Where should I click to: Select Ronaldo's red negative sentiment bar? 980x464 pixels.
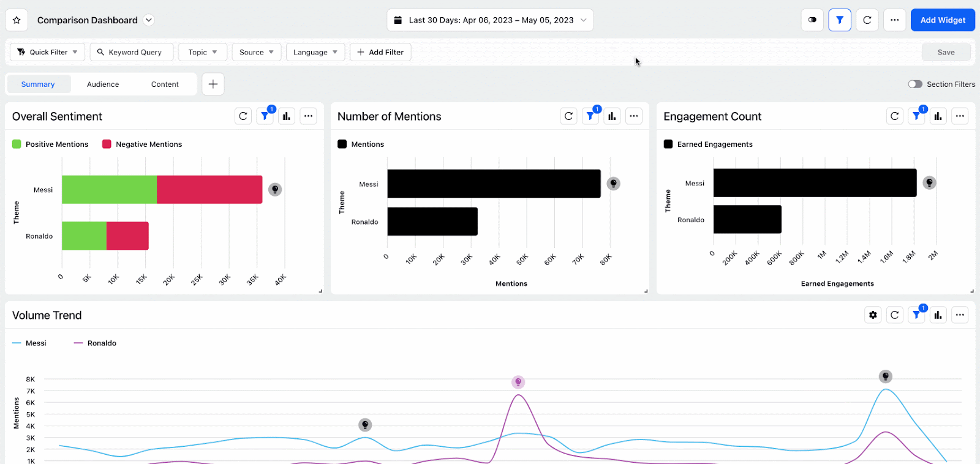[x=127, y=236]
